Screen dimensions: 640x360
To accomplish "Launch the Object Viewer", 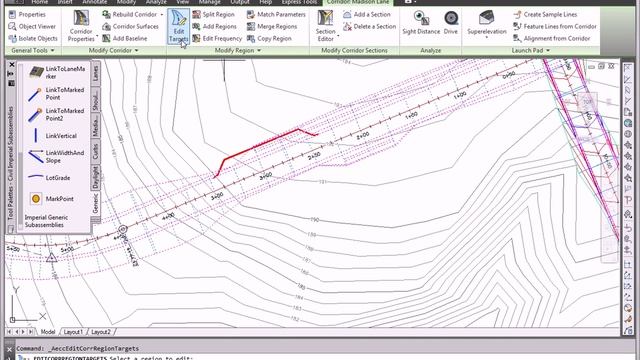I will coord(32,26).
